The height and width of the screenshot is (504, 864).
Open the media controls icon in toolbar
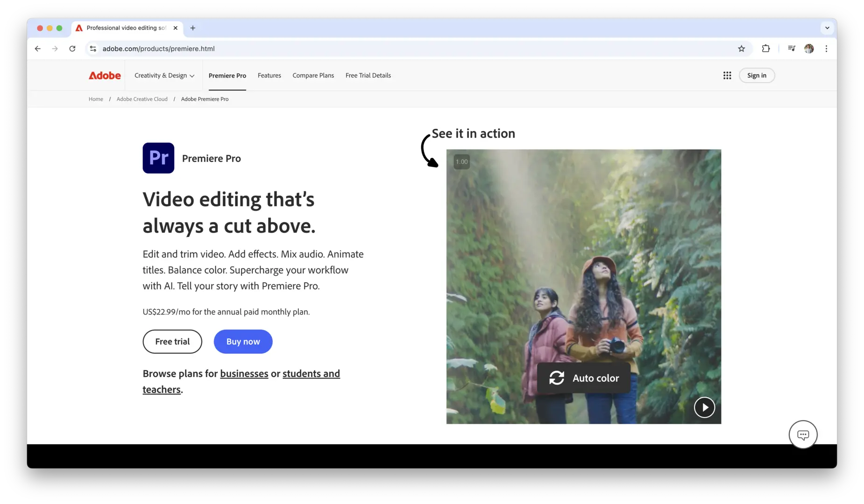click(x=792, y=49)
